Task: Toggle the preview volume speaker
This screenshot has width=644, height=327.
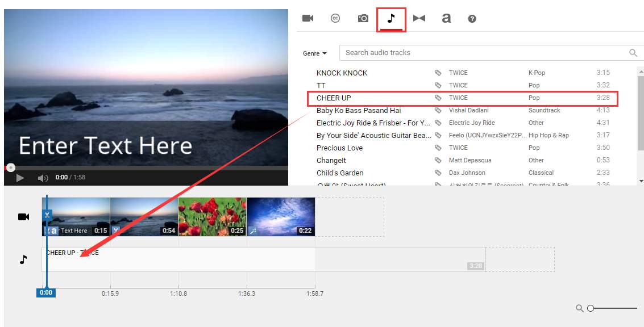Action: pos(43,178)
